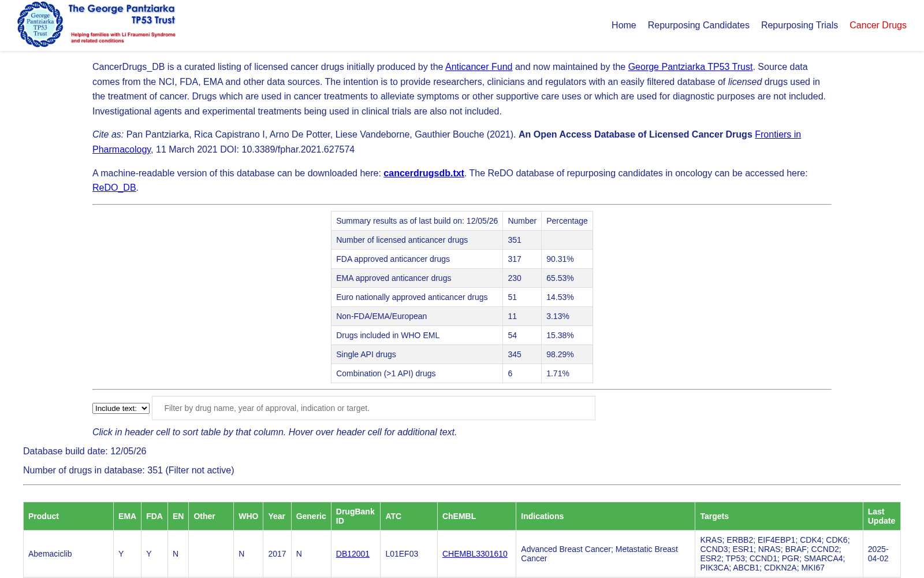Click the Abemaciclib product cell
Viewport: 924px width, 578px height.
pyautogui.click(x=68, y=554)
